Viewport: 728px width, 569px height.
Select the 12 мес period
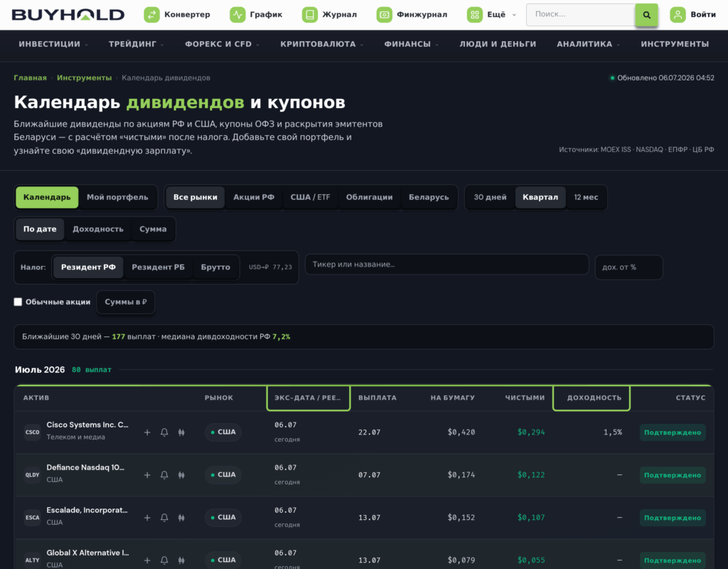point(586,198)
